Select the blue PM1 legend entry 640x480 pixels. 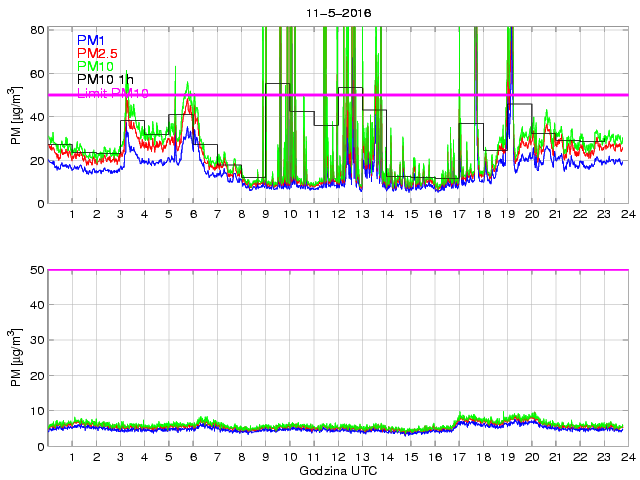point(91,40)
